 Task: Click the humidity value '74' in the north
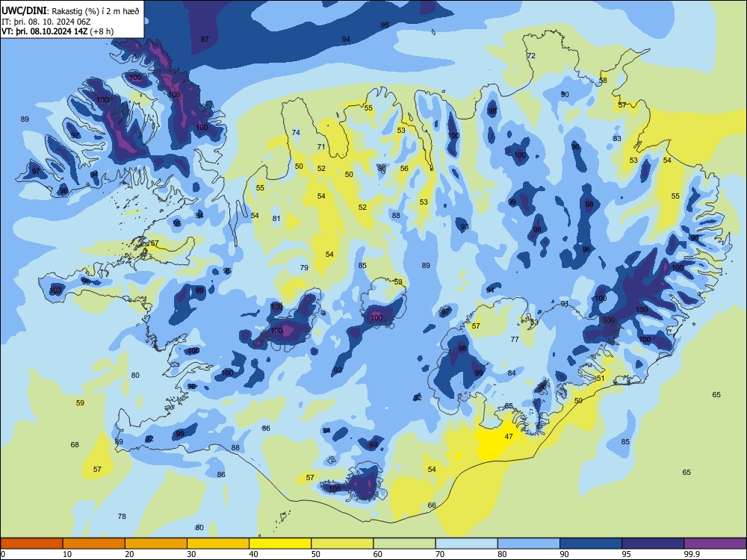pyautogui.click(x=296, y=132)
